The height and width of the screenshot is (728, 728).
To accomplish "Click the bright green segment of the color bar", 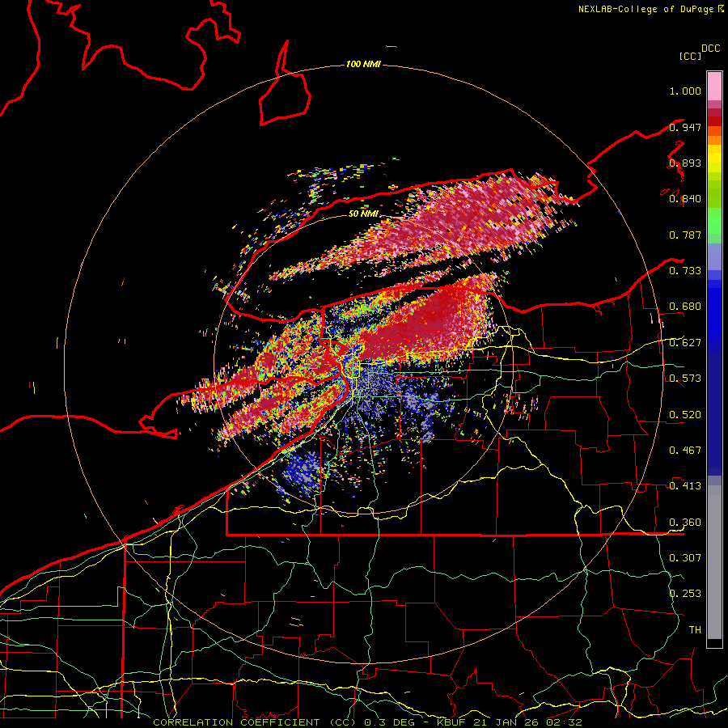I will click(x=714, y=221).
